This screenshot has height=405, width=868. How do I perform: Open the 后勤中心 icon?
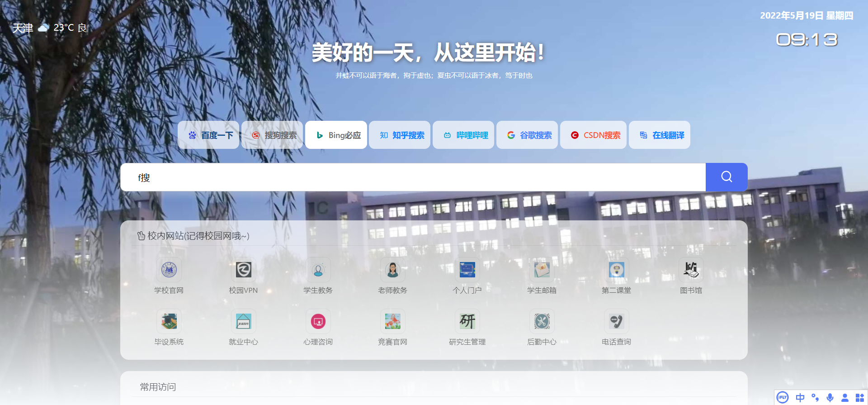(x=542, y=321)
